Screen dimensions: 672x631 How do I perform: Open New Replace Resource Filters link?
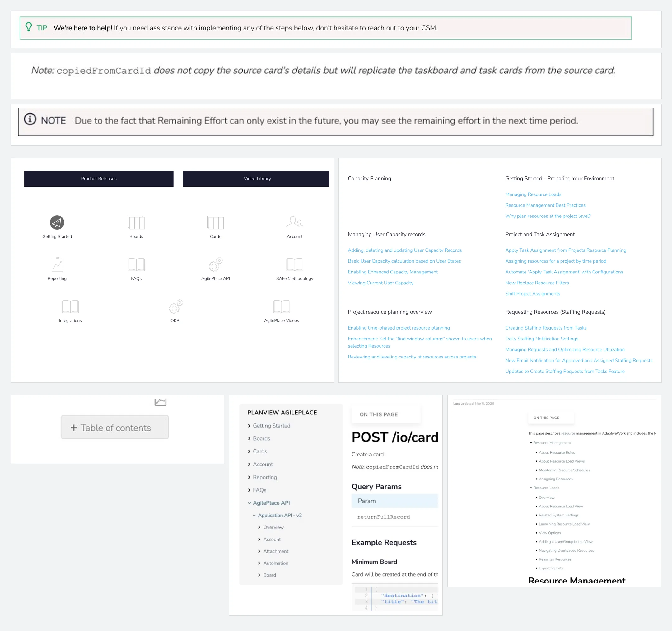click(x=537, y=283)
